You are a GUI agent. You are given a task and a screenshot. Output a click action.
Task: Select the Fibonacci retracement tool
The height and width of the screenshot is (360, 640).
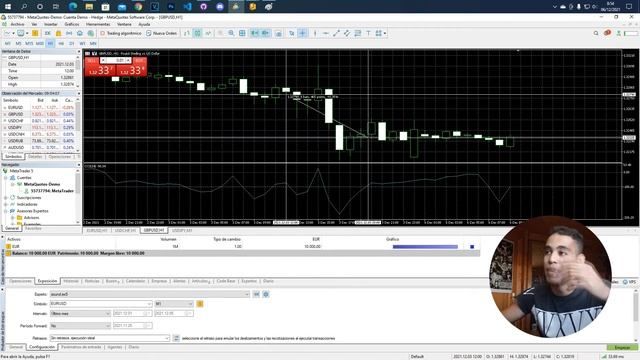point(358,33)
